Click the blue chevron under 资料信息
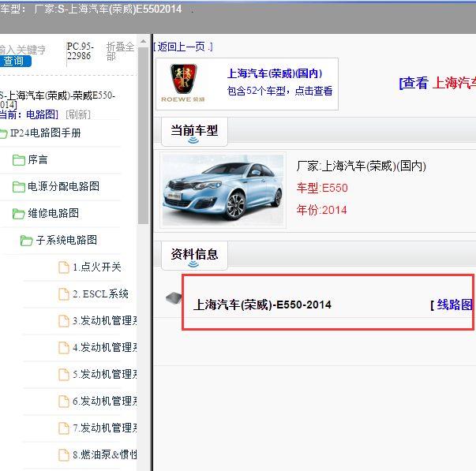This screenshot has width=476, height=471. tap(193, 264)
